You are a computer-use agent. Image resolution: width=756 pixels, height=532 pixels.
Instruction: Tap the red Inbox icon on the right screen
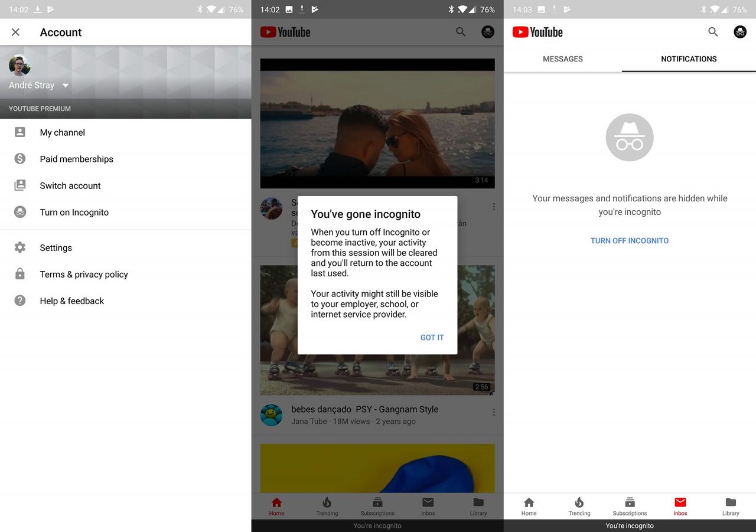680,502
